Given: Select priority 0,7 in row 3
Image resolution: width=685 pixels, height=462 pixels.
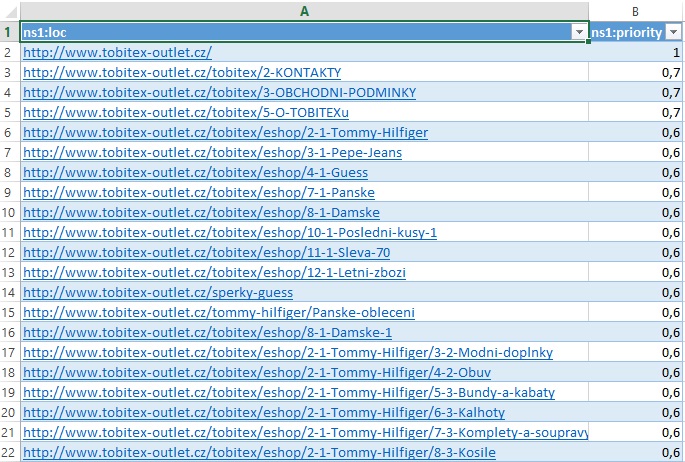Looking at the screenshot, I should (636, 72).
